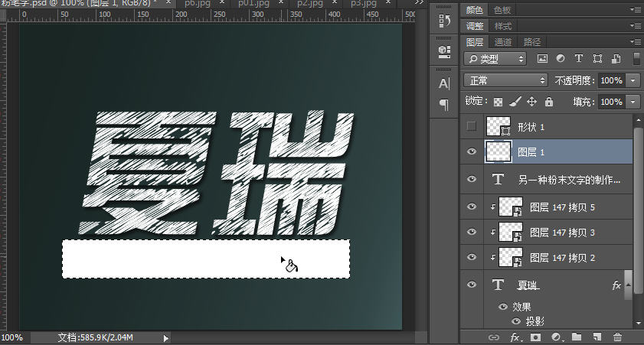Select 图层 1 layer thumbnail
The image size is (644, 345).
pos(499,151)
